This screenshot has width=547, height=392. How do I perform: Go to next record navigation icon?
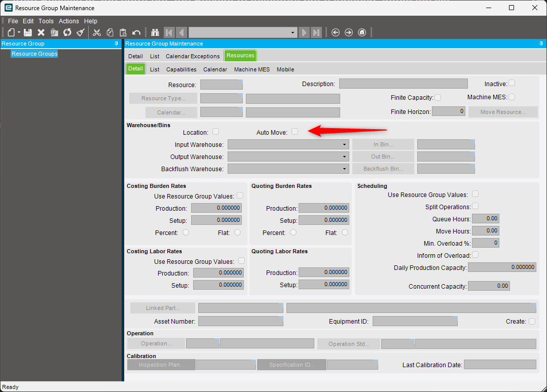point(304,32)
